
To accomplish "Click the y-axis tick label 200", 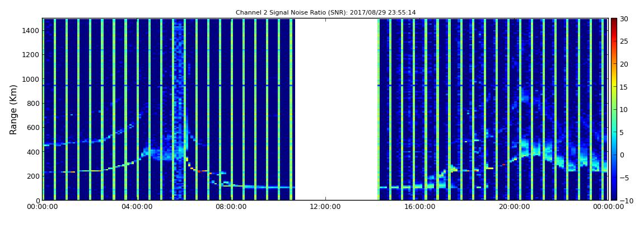I will tap(33, 176).
